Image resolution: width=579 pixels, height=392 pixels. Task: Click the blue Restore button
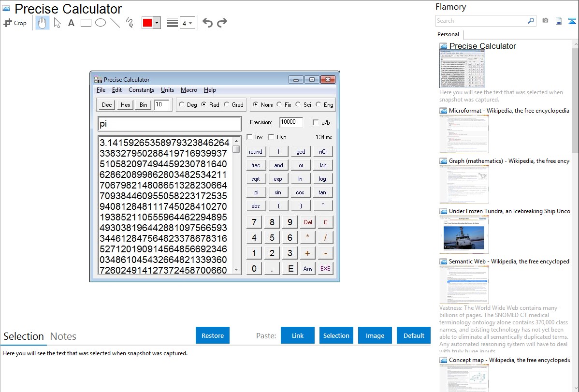[213, 335]
